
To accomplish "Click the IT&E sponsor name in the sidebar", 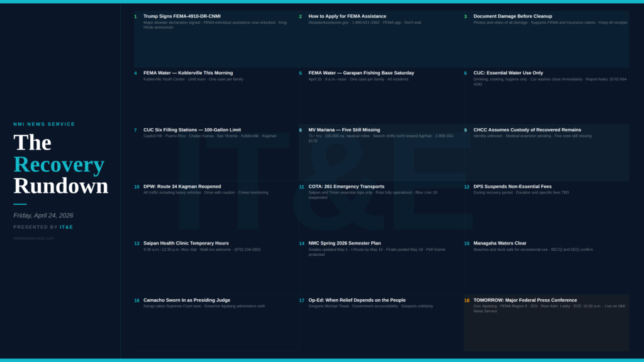I will coord(66,227).
